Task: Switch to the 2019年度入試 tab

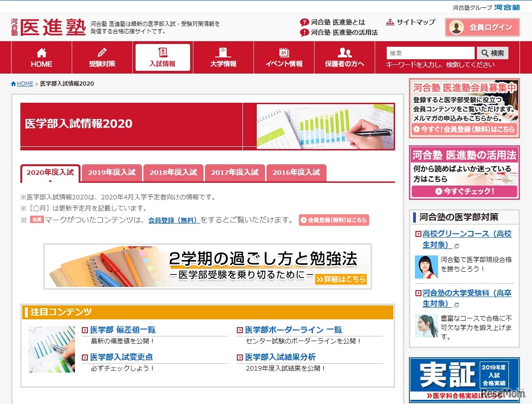Action: pos(111,172)
